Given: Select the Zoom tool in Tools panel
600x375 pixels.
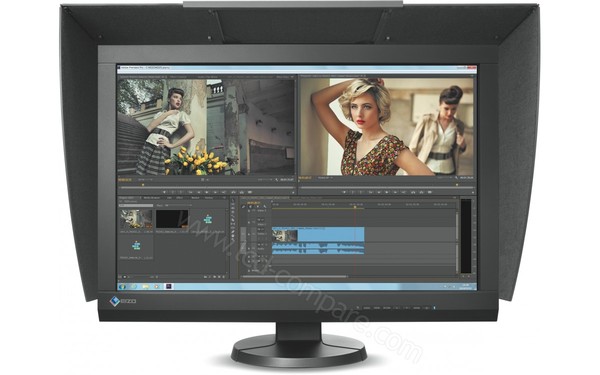Looking at the screenshot, I should click(x=233, y=240).
